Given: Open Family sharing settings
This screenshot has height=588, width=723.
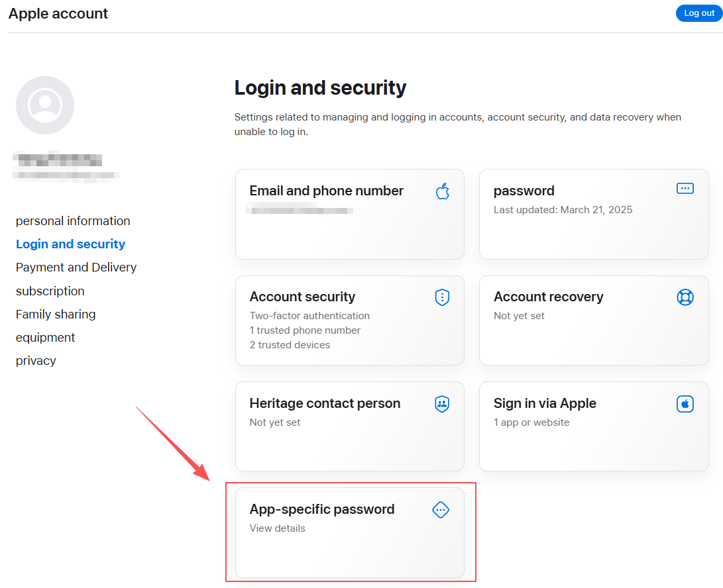Looking at the screenshot, I should 56,315.
